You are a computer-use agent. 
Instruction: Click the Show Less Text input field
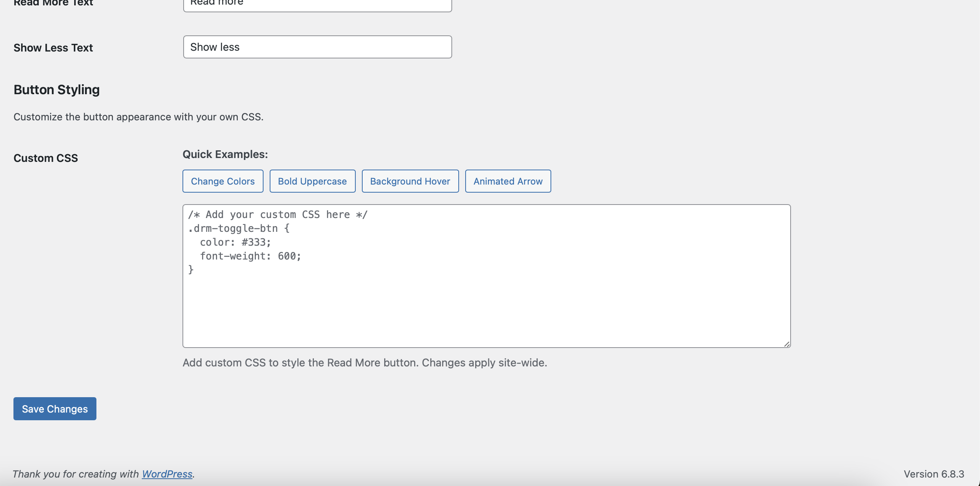tap(317, 47)
